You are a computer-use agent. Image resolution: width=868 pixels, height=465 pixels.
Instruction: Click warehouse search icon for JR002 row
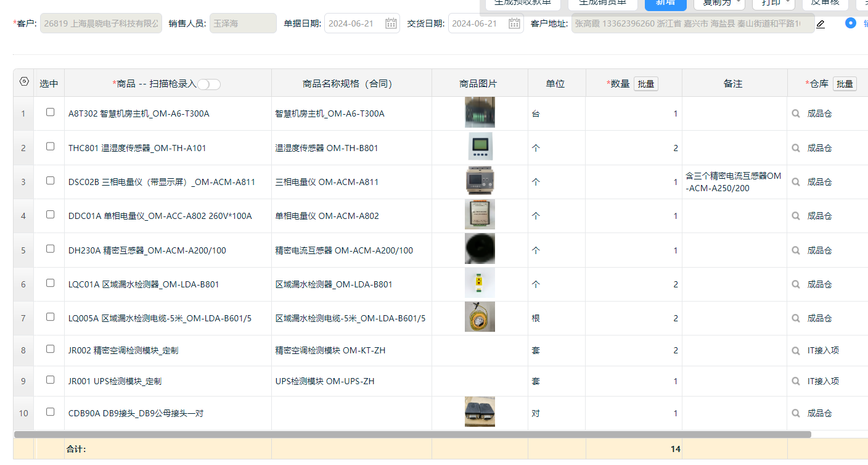(796, 350)
